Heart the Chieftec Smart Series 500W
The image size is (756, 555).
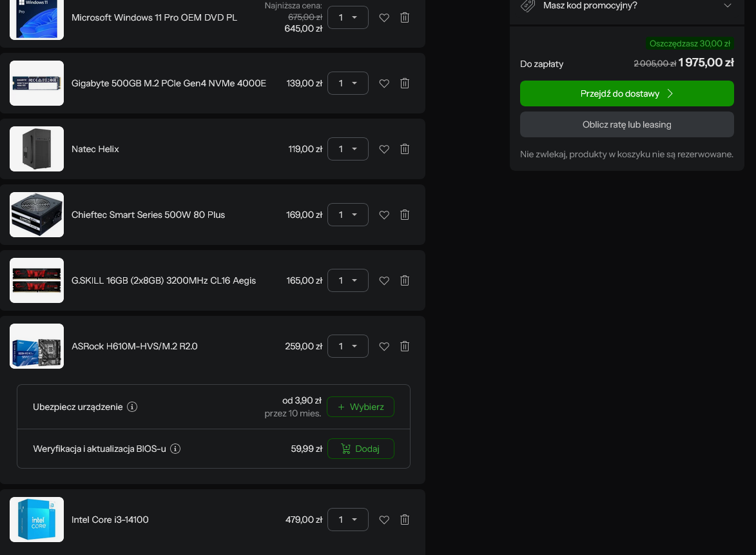pos(383,215)
